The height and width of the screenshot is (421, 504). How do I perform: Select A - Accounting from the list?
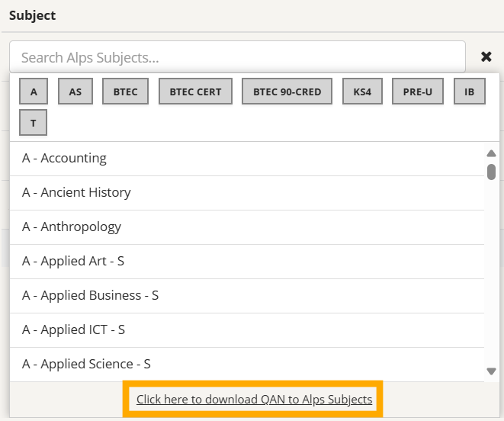[247, 158]
